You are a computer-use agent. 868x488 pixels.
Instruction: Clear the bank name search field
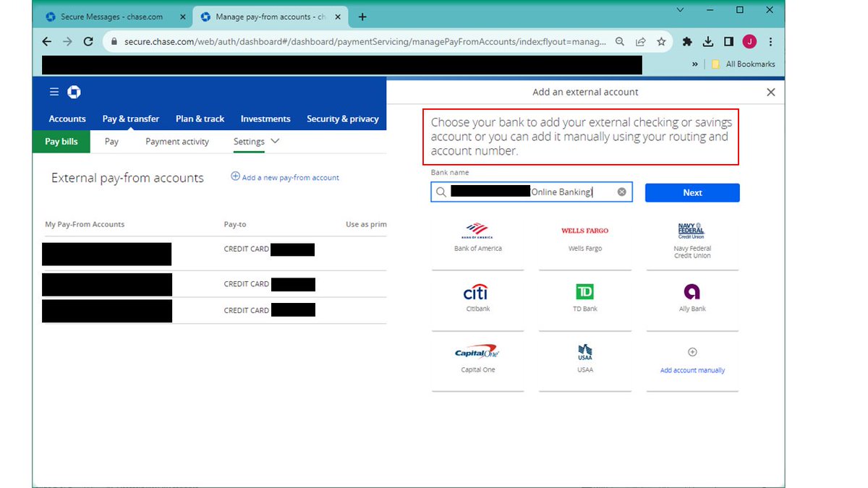point(621,192)
